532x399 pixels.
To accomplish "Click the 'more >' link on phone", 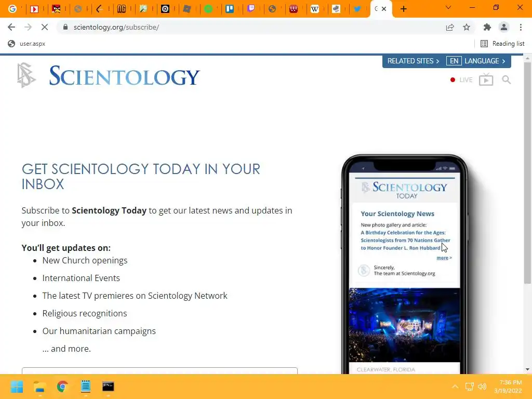I will (x=444, y=258).
